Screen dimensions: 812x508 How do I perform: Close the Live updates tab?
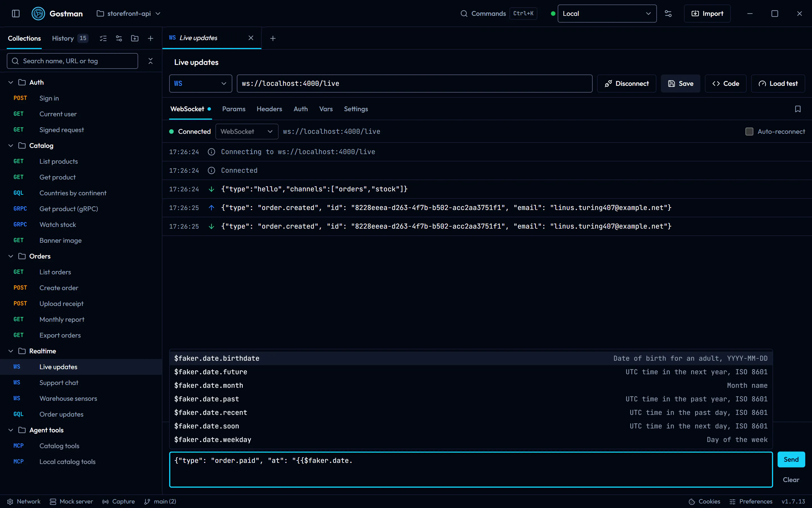pos(251,38)
